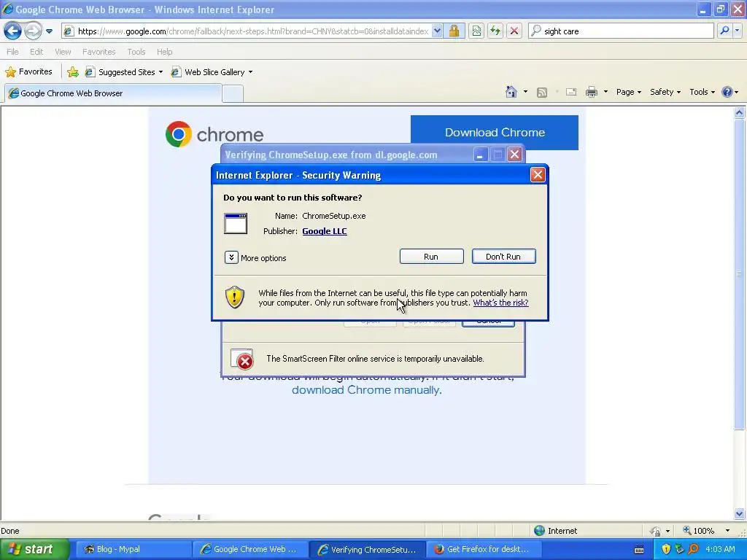The image size is (747, 560).
Task: Click the Help question mark icon
Action: pos(727,92)
